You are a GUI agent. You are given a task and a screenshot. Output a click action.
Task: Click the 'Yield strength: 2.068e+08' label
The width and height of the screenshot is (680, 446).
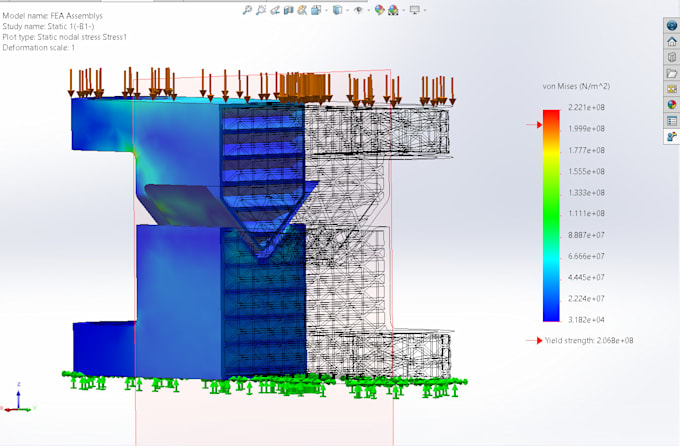pyautogui.click(x=589, y=341)
